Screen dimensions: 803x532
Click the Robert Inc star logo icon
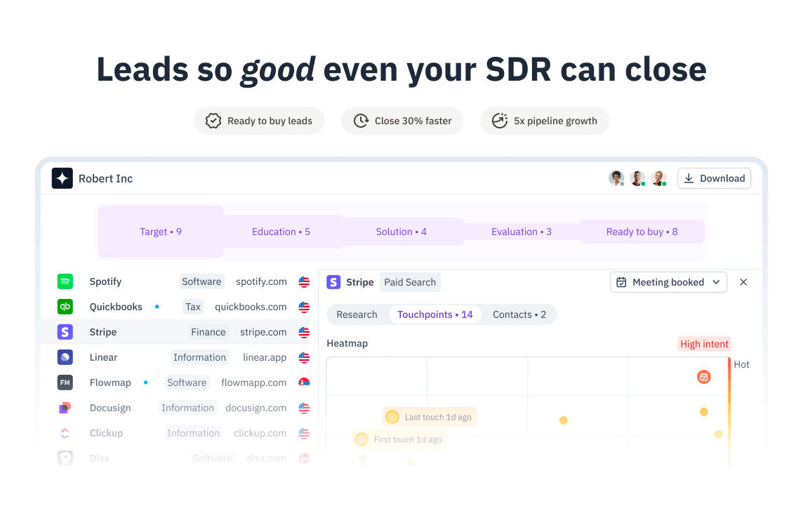point(62,178)
